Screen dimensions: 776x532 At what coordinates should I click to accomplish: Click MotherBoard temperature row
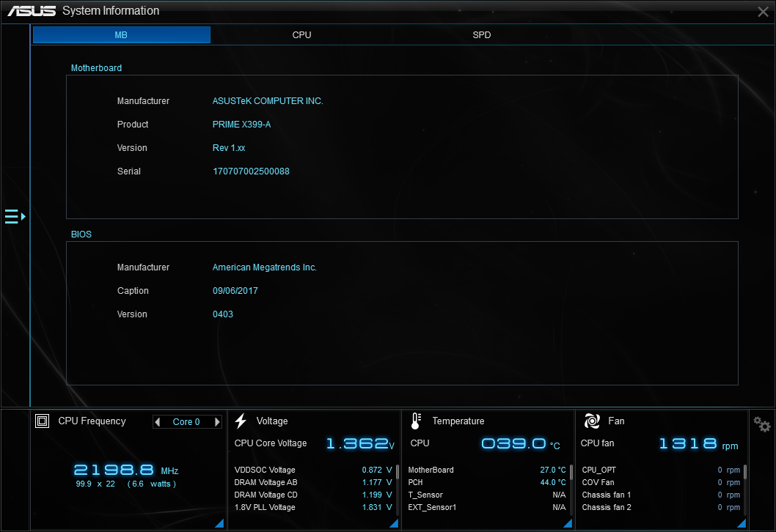[487, 470]
